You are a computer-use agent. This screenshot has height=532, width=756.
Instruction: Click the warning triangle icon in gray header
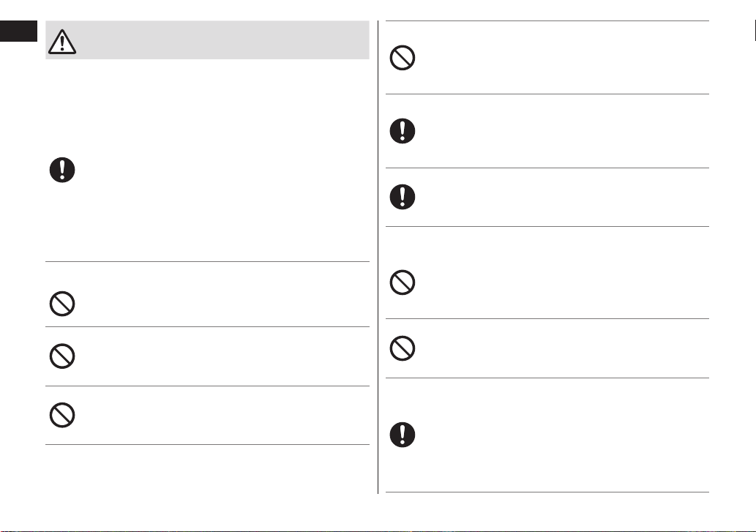(x=62, y=42)
